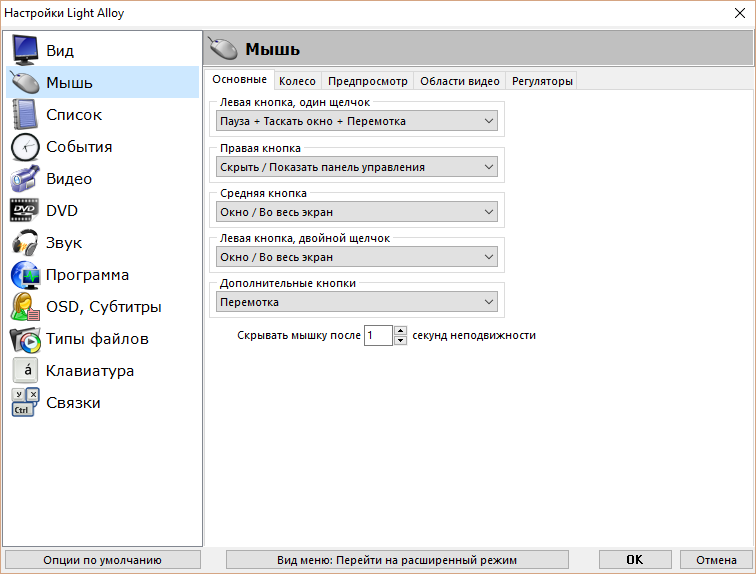Select the Мышь mouse icon in sidebar
The height and width of the screenshot is (574, 756).
(25, 82)
